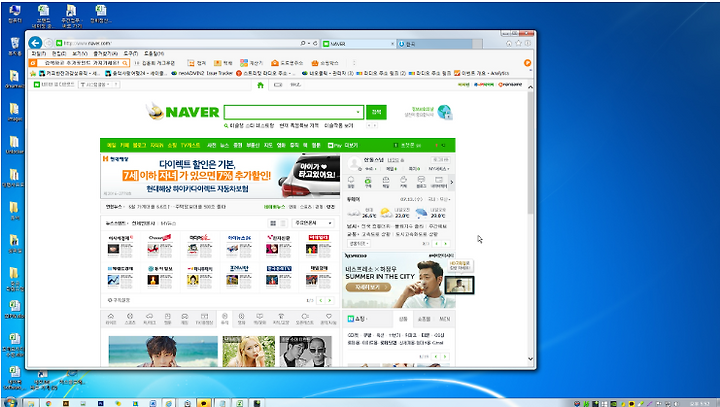Viewport: 720px width, 407px height.
Task: Go back with the blue back arrow
Action: (x=35, y=43)
